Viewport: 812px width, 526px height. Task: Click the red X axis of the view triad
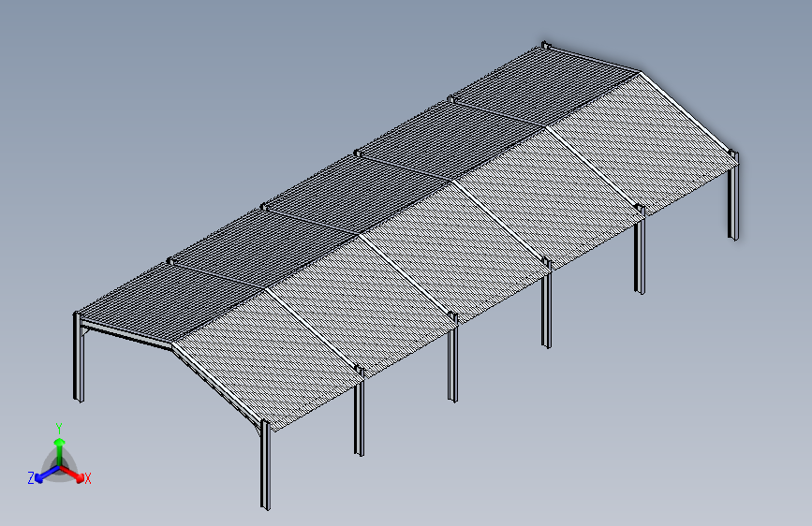(x=72, y=474)
